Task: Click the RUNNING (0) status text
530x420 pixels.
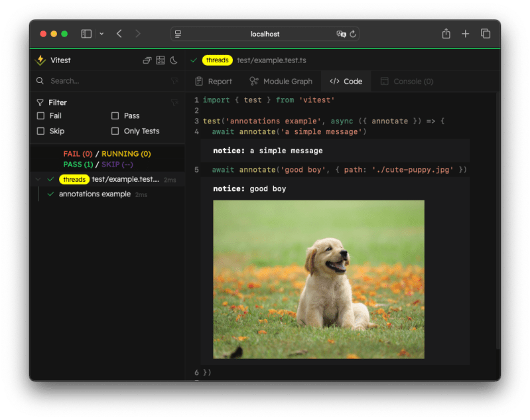Action: [126, 154]
